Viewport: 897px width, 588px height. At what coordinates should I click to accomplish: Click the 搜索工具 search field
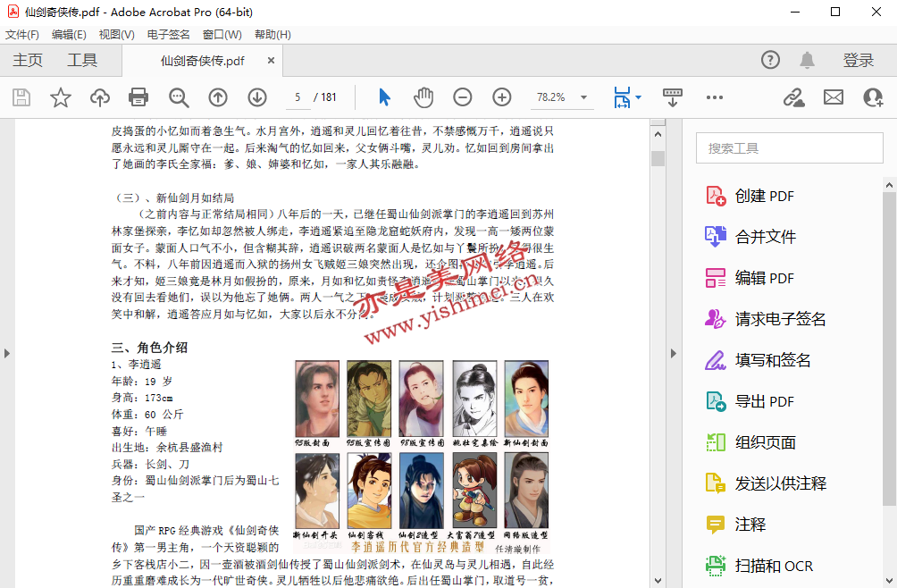pyautogui.click(x=790, y=148)
